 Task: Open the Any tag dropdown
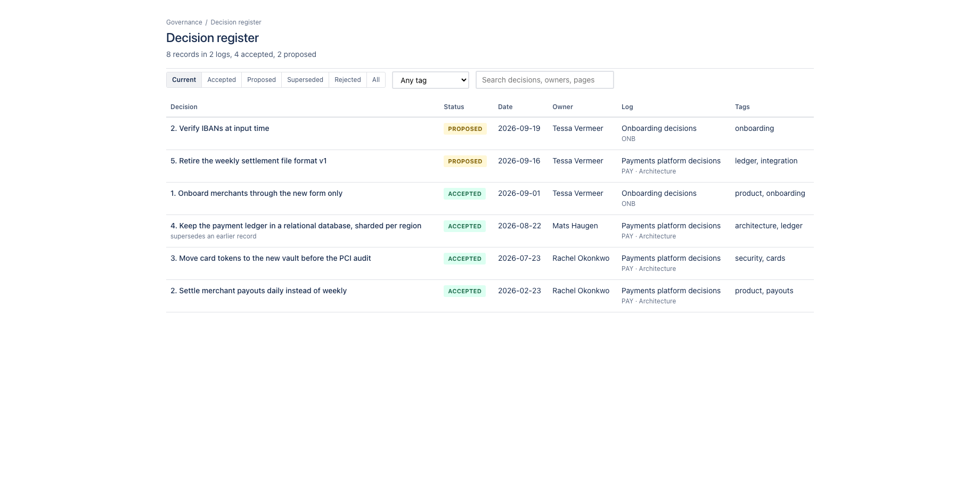[x=430, y=80]
